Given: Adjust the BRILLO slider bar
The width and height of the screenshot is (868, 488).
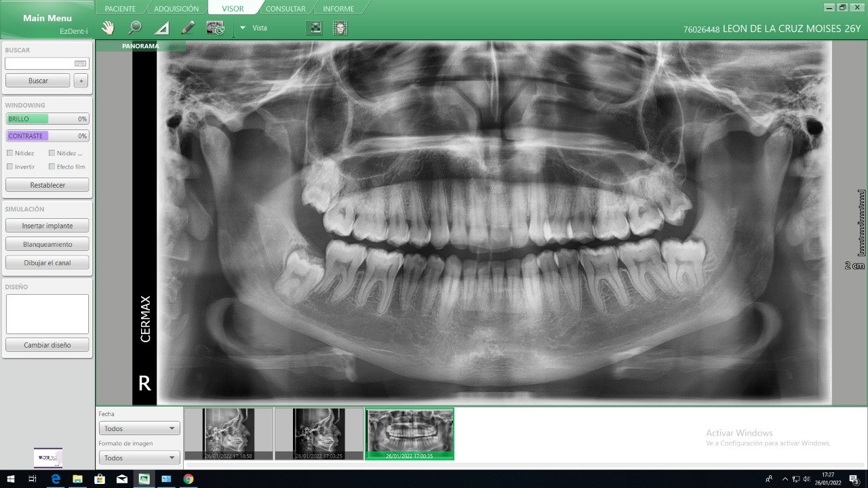Looking at the screenshot, I should pyautogui.click(x=47, y=119).
